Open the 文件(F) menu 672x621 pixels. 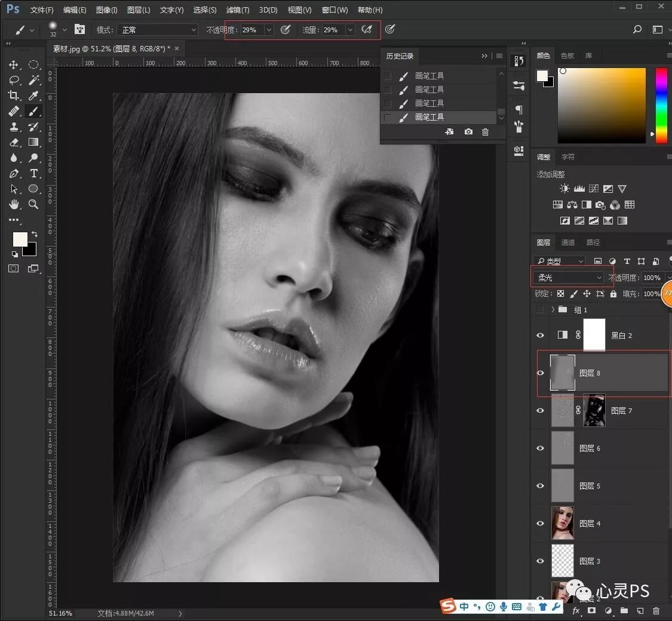click(42, 10)
